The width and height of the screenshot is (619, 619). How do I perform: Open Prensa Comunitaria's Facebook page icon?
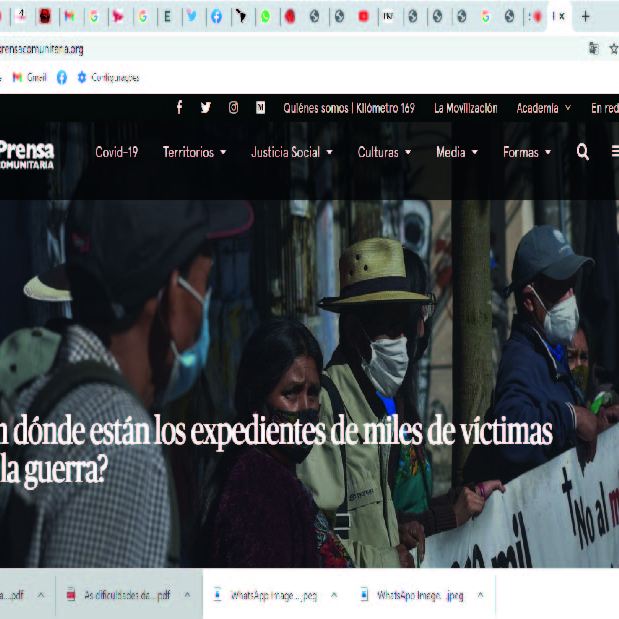click(179, 108)
